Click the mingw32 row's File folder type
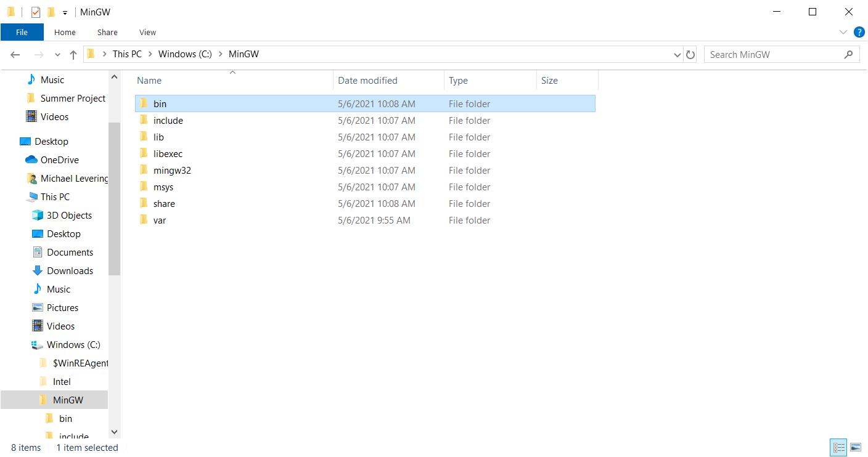868x457 pixels. pyautogui.click(x=469, y=170)
